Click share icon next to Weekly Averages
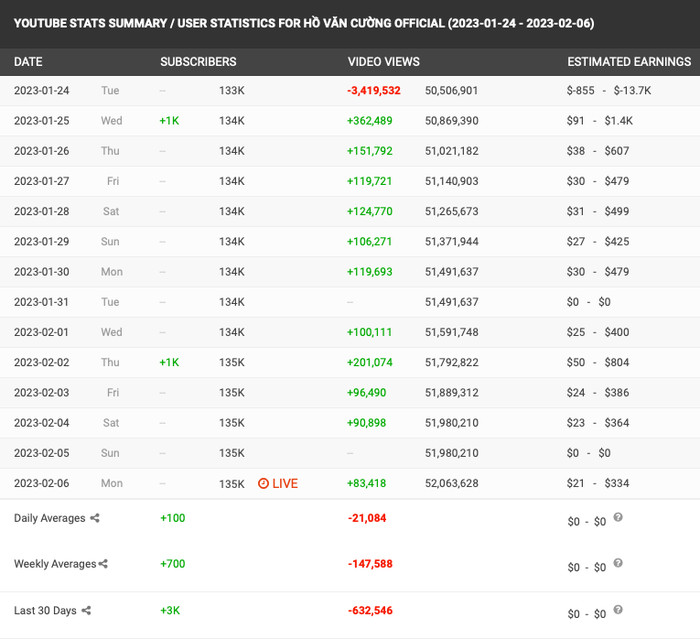The width and height of the screenshot is (700, 639). point(103,564)
